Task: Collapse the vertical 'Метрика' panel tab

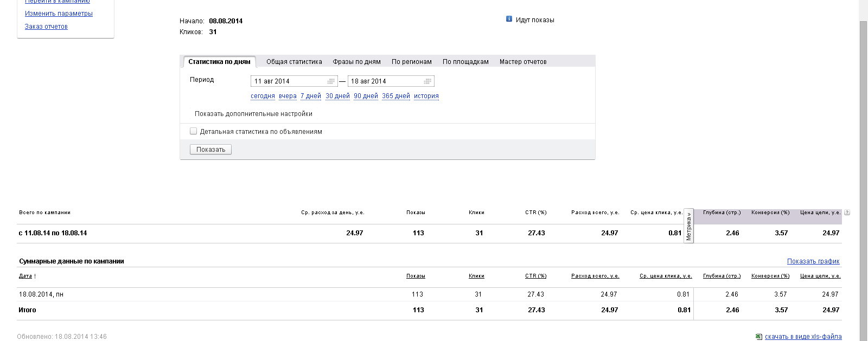Action: pos(689,226)
